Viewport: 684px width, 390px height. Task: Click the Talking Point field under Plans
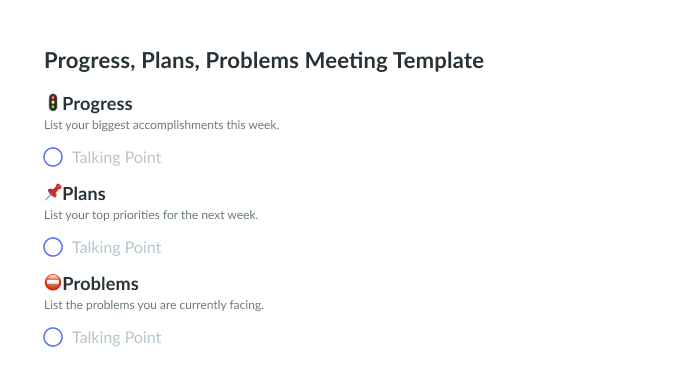tap(116, 247)
